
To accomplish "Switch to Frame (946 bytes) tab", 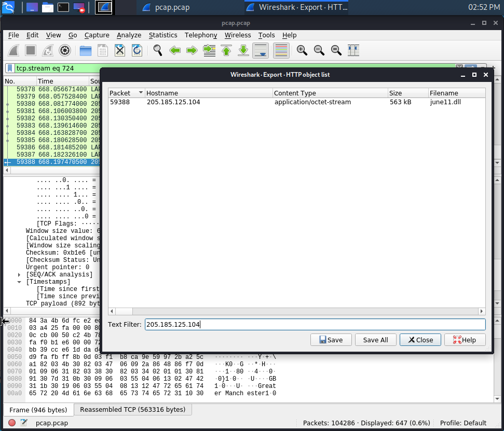I will click(x=38, y=410).
